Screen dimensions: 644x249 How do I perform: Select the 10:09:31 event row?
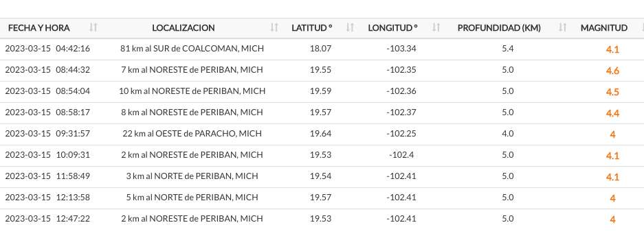pos(322,156)
